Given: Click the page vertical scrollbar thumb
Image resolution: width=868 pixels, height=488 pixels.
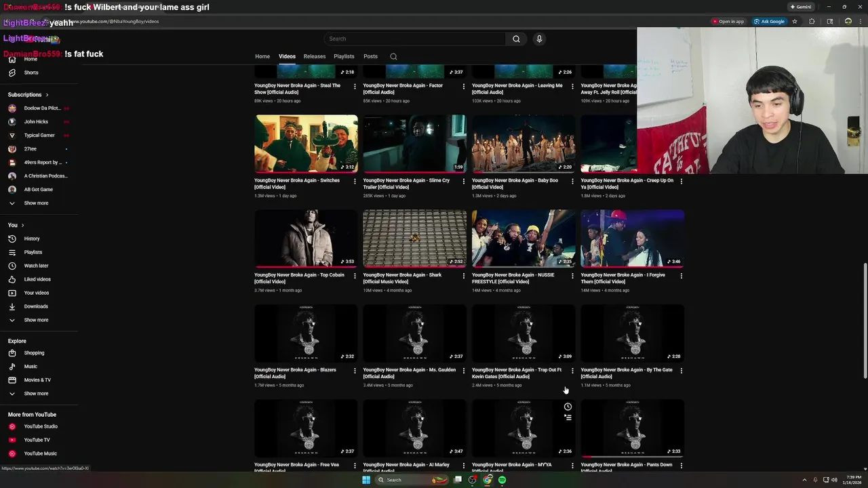Looking at the screenshot, I should (x=865, y=320).
